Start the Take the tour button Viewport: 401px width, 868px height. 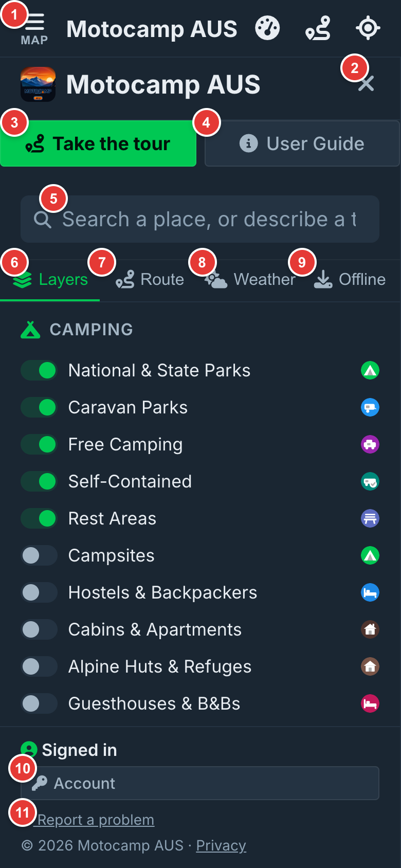pyautogui.click(x=98, y=143)
